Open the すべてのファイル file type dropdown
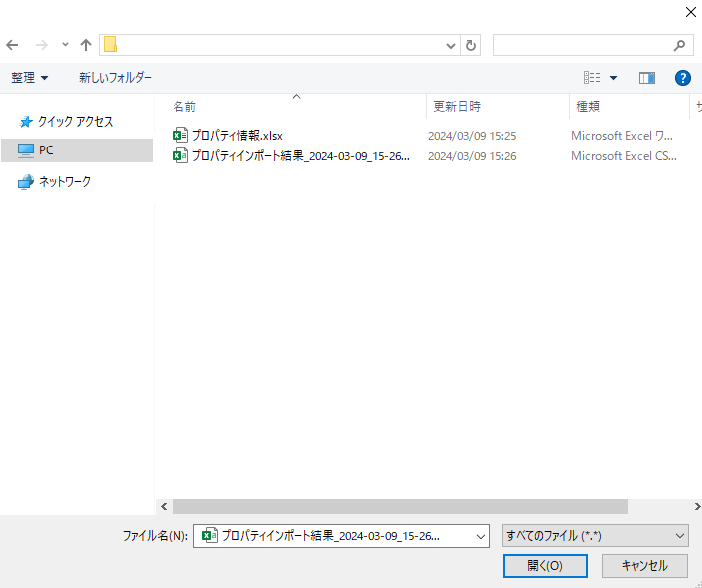The width and height of the screenshot is (702, 588). (x=594, y=536)
